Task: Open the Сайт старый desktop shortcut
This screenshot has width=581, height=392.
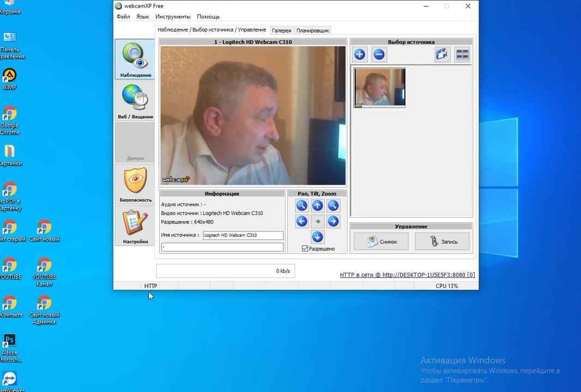Action: [11, 231]
